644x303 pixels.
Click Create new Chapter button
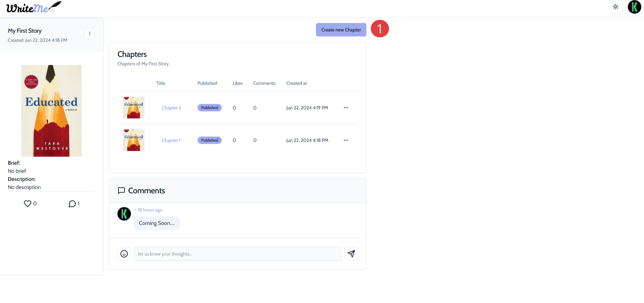[341, 30]
